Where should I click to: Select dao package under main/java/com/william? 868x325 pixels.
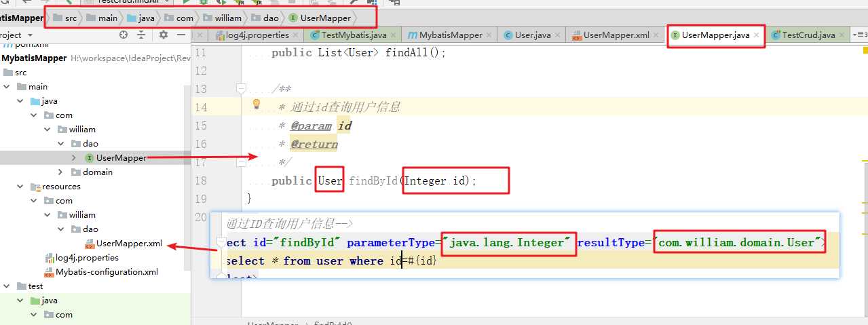click(x=91, y=144)
